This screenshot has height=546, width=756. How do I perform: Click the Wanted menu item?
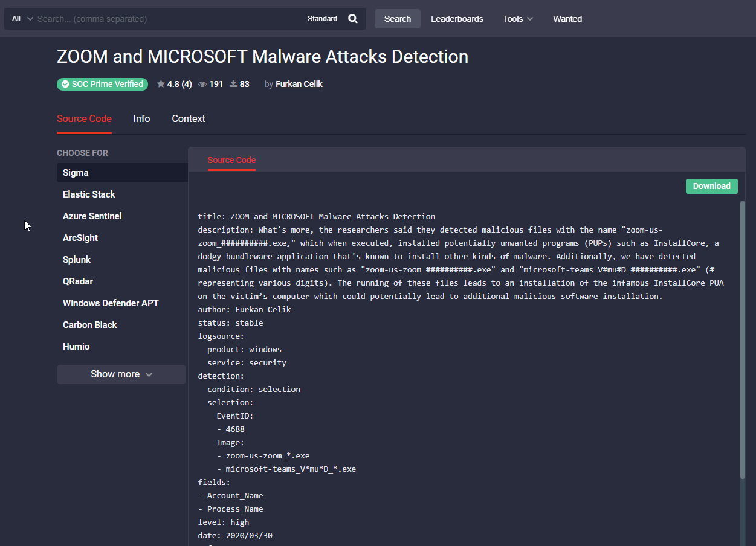pos(567,19)
